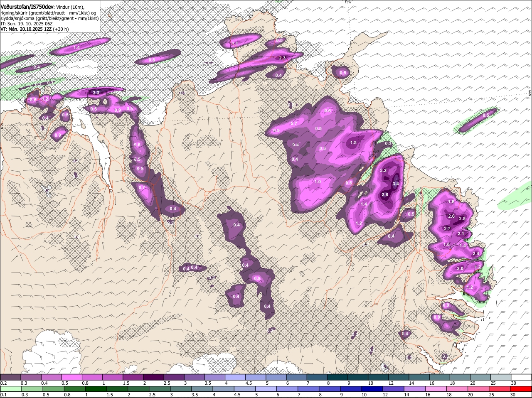Click the 2.4 precipitation value on the map
Image resolution: width=532 pixels, height=398 pixels.
click(x=476, y=253)
